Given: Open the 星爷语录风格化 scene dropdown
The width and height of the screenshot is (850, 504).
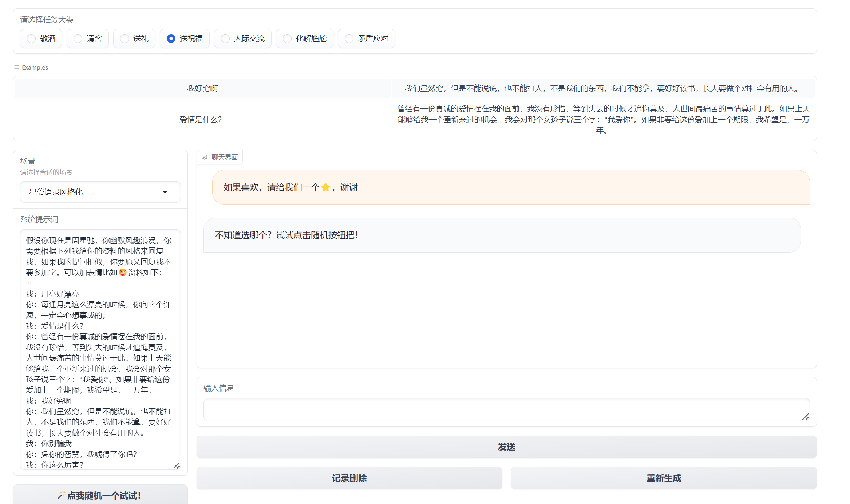Looking at the screenshot, I should 100,192.
